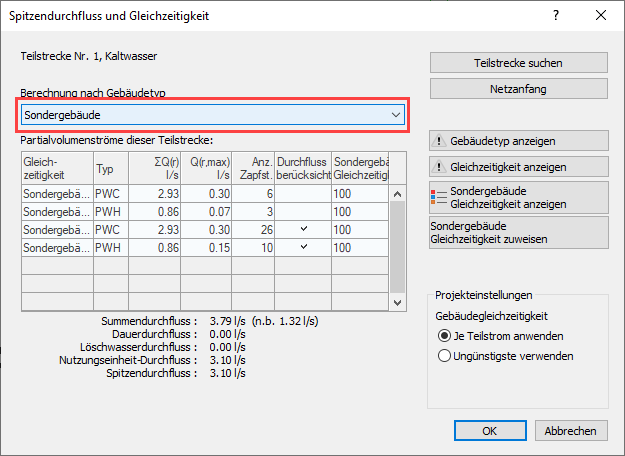The height and width of the screenshot is (456, 625).
Task: Click Spitzendurchfluss value 3.10 l/s
Action: (x=228, y=373)
